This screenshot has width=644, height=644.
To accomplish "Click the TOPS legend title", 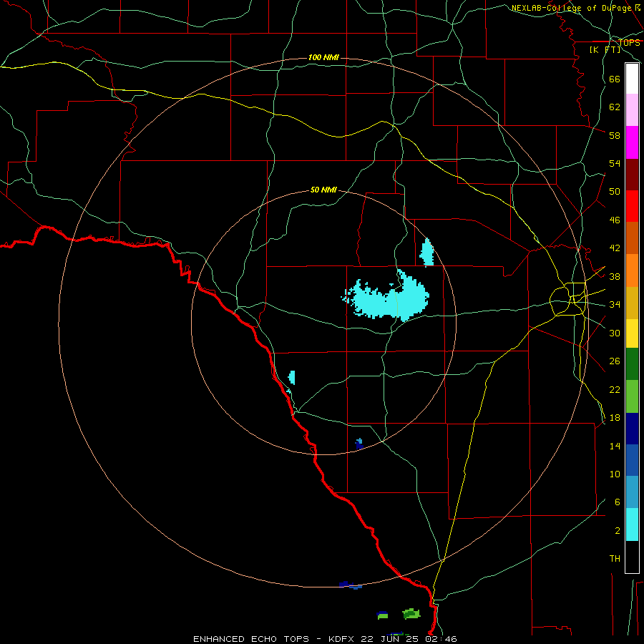I will 629,42.
